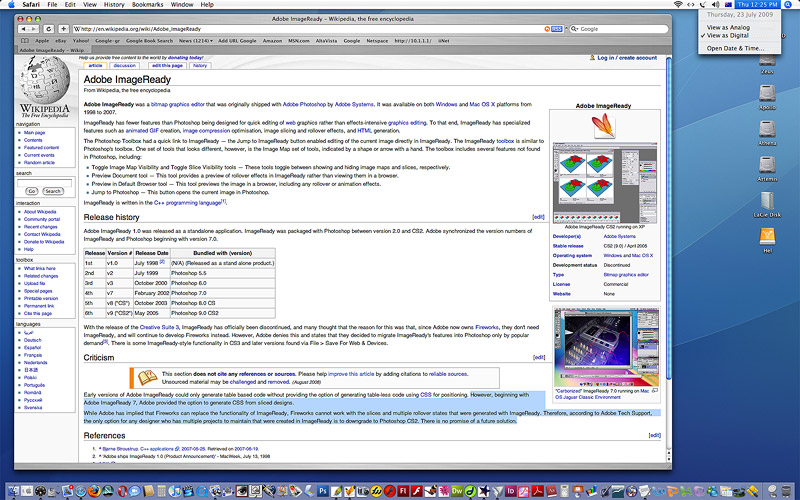Select the article tab

tap(95, 66)
